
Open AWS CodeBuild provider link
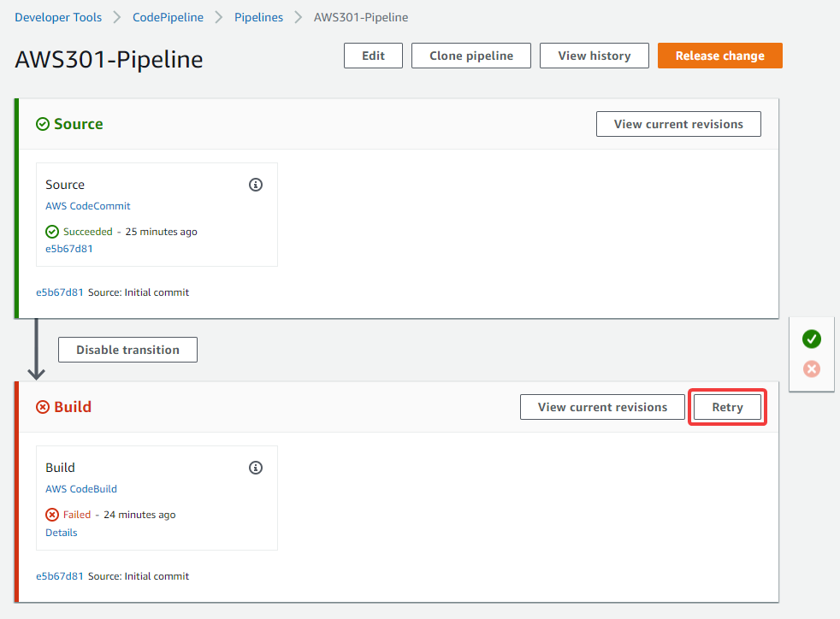point(81,489)
